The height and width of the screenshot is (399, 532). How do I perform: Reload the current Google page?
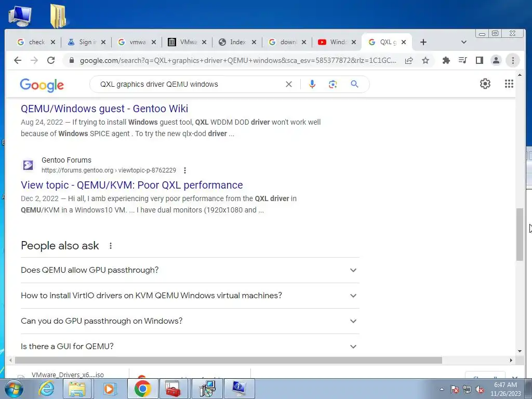(x=51, y=60)
